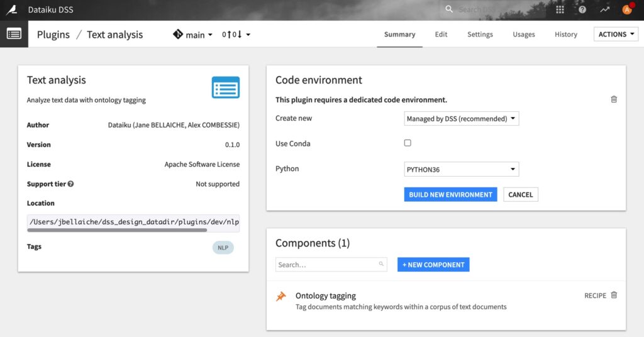
Task: Expand the main branch dropdown
Action: point(194,35)
